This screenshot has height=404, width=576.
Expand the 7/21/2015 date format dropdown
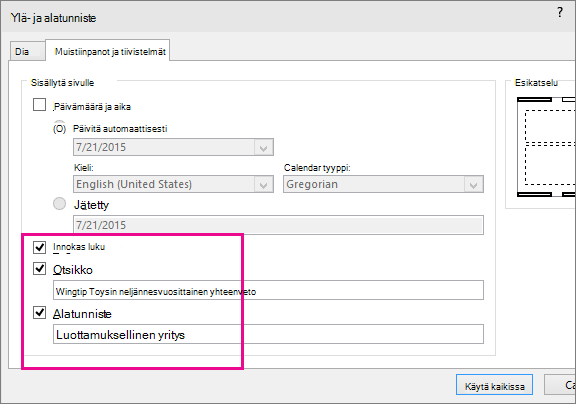coord(173,147)
